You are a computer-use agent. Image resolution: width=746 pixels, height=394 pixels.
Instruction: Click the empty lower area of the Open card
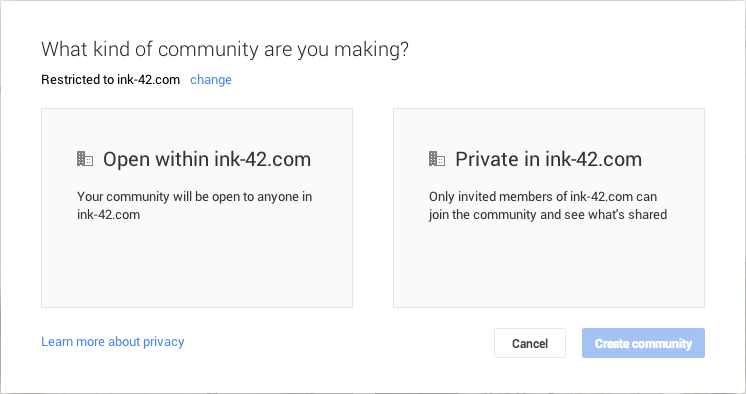pyautogui.click(x=197, y=266)
